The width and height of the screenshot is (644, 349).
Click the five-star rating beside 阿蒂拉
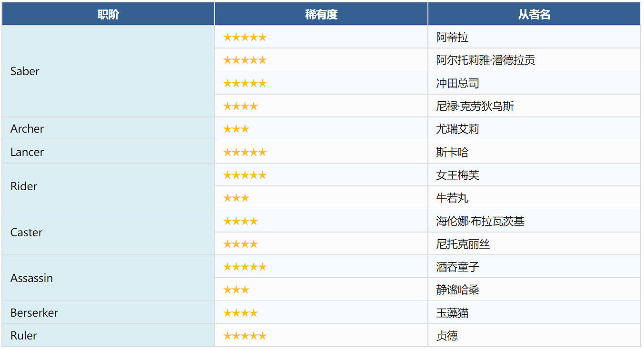tap(245, 37)
